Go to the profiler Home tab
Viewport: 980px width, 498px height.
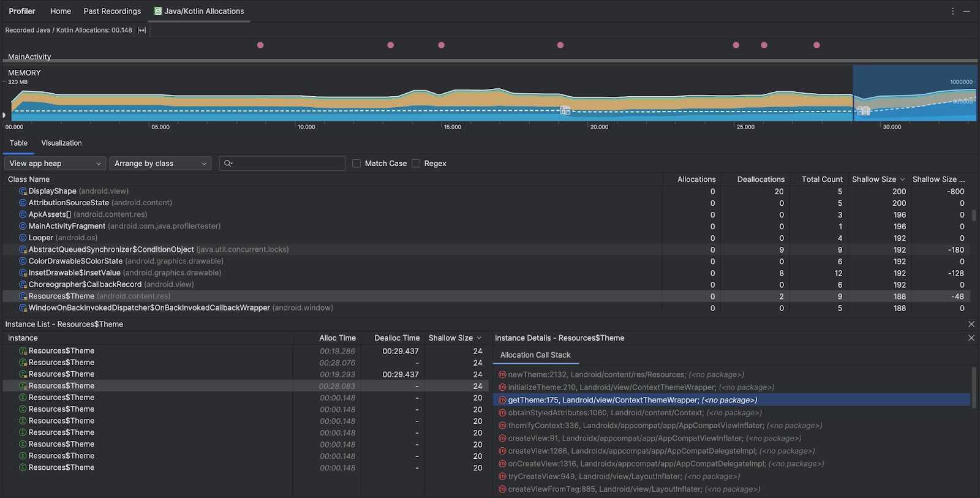61,11
